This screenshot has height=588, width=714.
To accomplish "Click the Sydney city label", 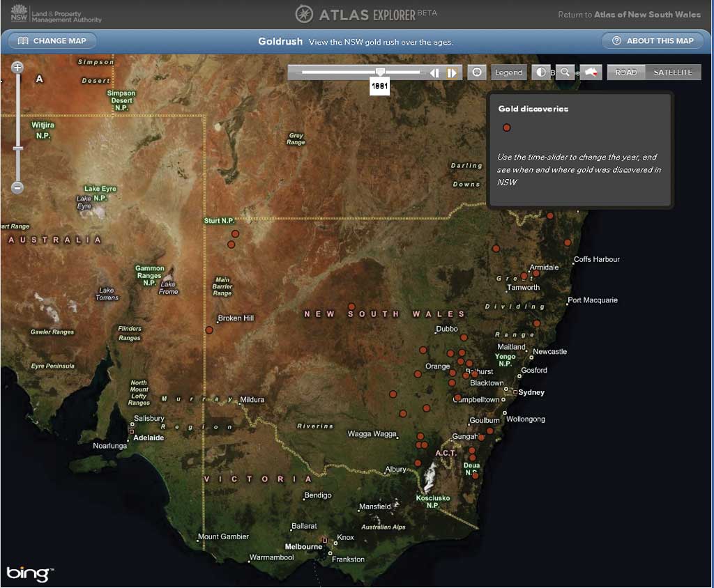I will click(531, 392).
